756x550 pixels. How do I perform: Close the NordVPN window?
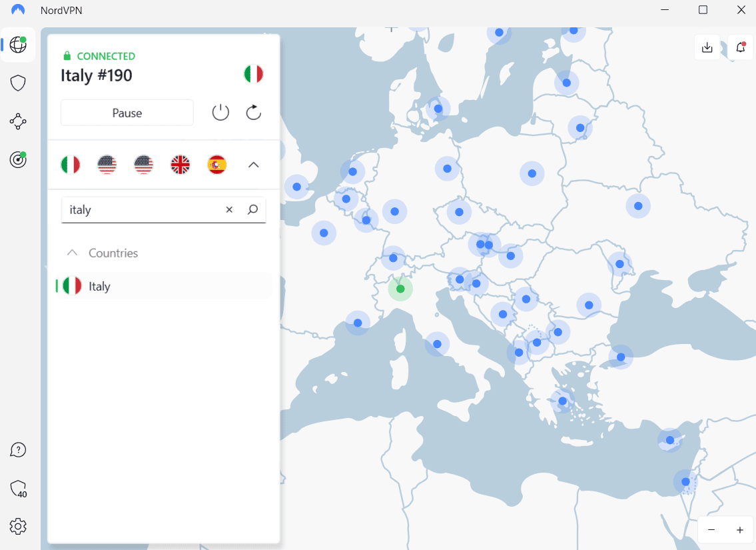tap(741, 10)
